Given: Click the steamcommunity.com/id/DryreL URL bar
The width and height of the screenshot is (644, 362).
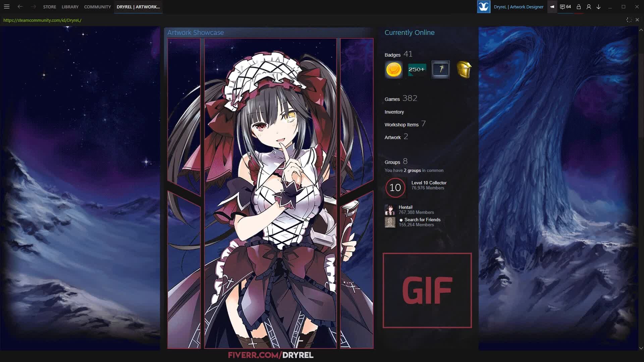Looking at the screenshot, I should click(42, 20).
